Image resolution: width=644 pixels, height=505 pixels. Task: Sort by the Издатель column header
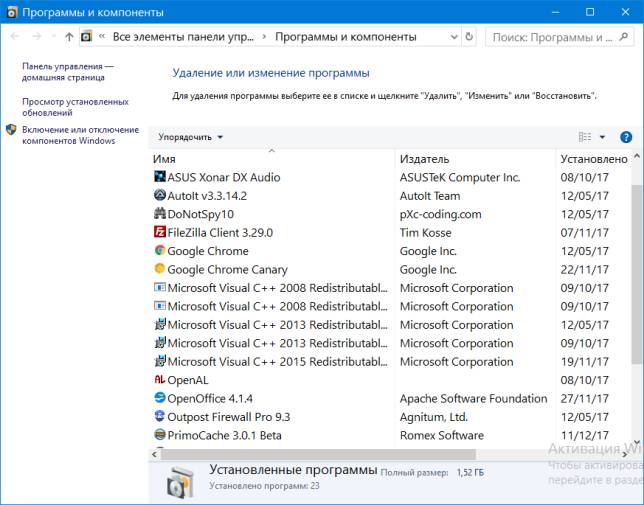(475, 159)
